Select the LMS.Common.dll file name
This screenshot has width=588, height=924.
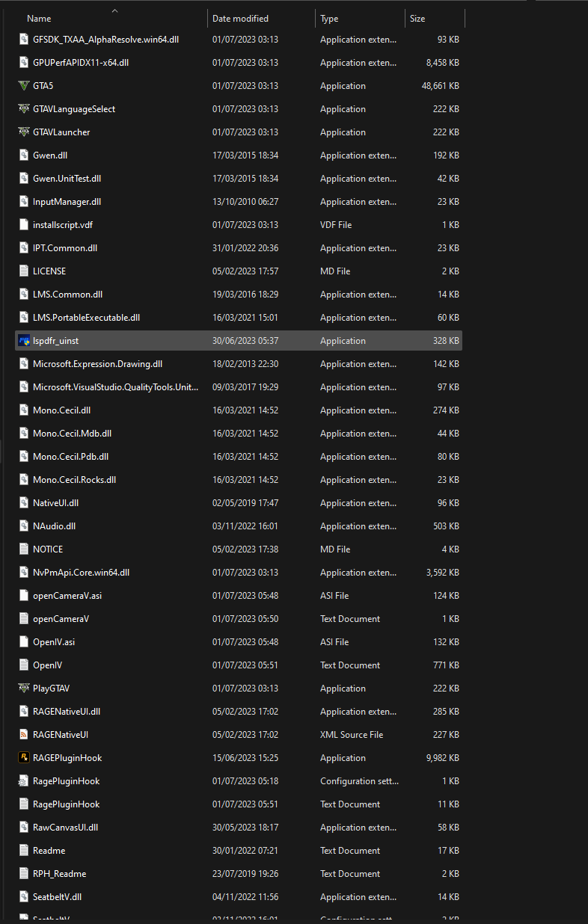click(68, 295)
